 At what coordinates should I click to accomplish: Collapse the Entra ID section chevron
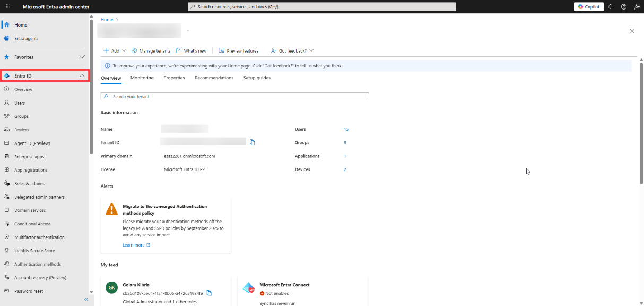82,76
